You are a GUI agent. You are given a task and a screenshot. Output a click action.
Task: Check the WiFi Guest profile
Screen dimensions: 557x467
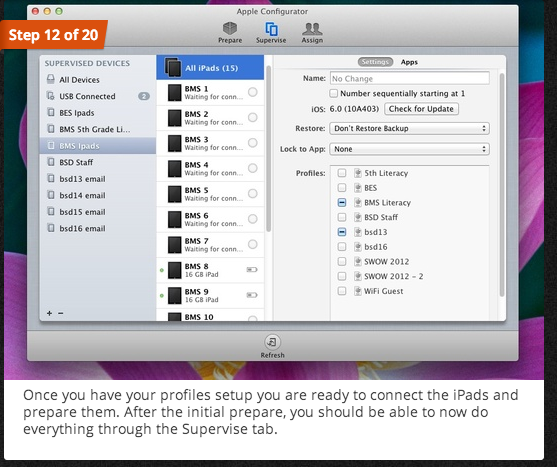coord(342,291)
